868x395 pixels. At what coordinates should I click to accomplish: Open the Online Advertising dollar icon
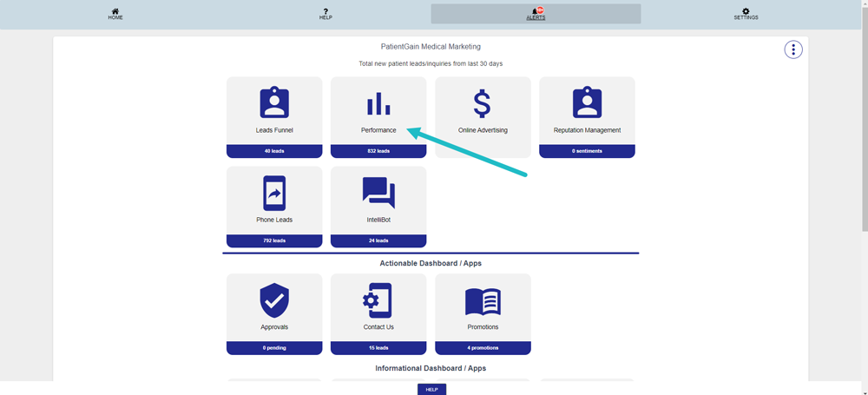click(483, 103)
